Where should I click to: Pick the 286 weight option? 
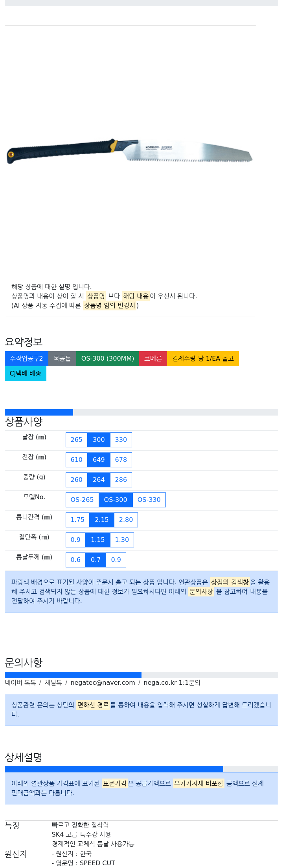(121, 480)
